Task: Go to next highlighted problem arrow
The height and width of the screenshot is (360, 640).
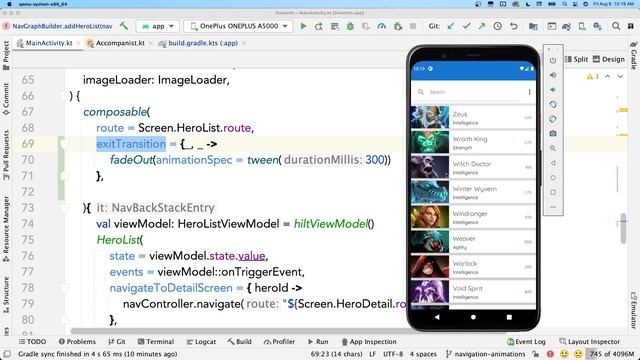Action: [x=620, y=76]
